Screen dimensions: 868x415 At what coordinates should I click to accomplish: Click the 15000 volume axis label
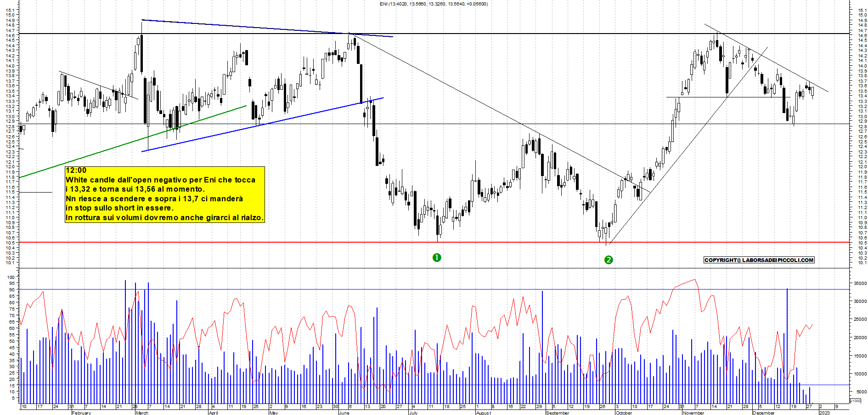[860, 356]
